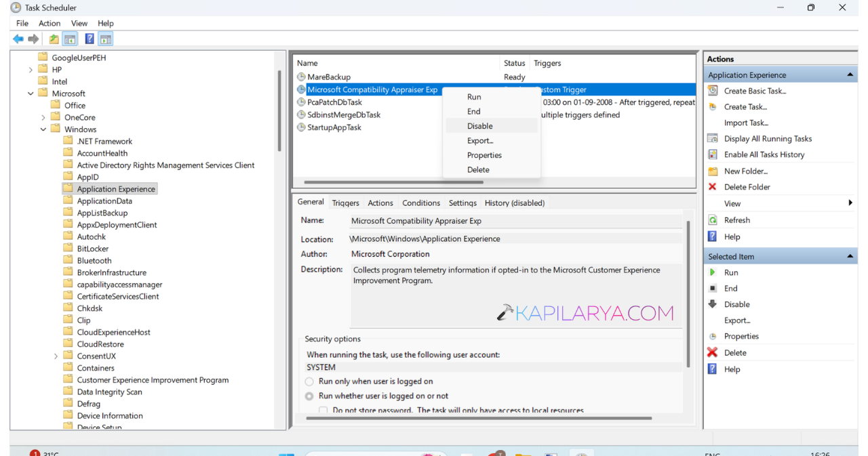The width and height of the screenshot is (868, 456).
Task: Click the Properties clock icon in Actions
Action: [713, 337]
